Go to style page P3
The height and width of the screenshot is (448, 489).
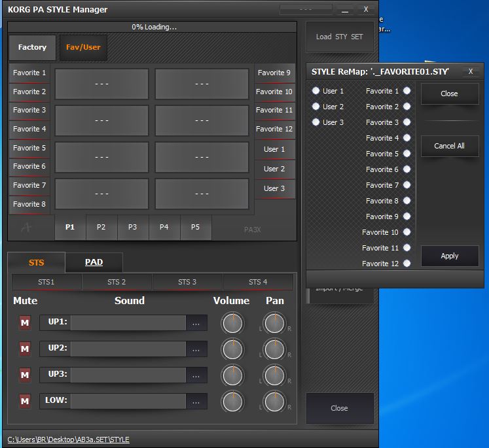[x=133, y=227]
